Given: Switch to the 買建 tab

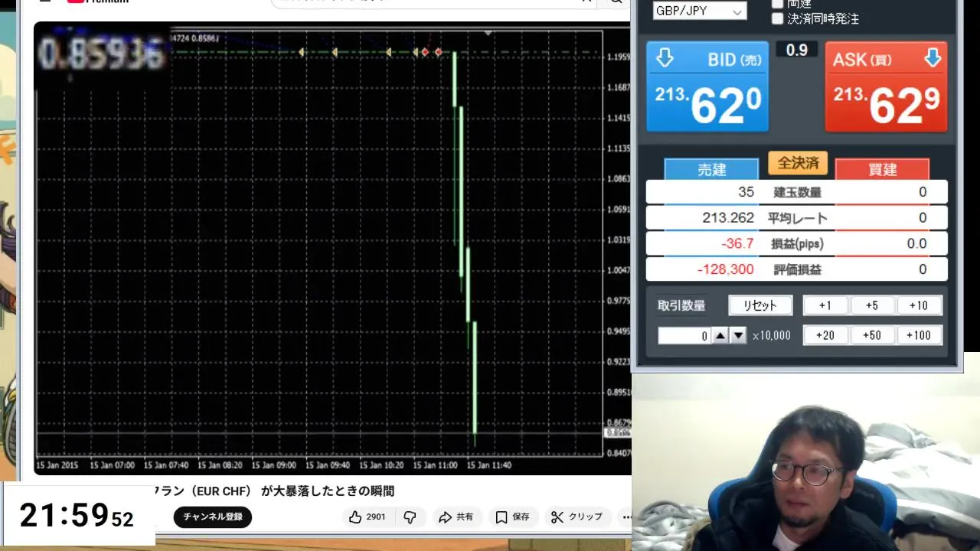Looking at the screenshot, I should click(x=882, y=169).
